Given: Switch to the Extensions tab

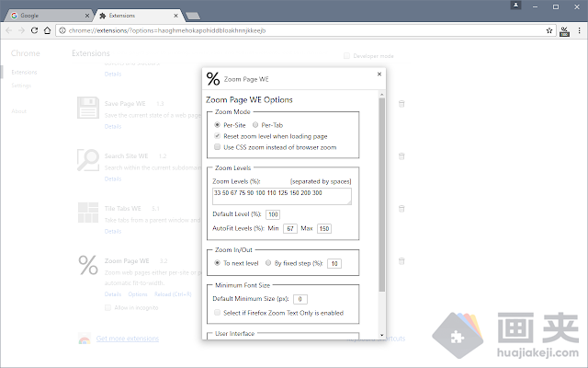Looking at the screenshot, I should [x=138, y=15].
